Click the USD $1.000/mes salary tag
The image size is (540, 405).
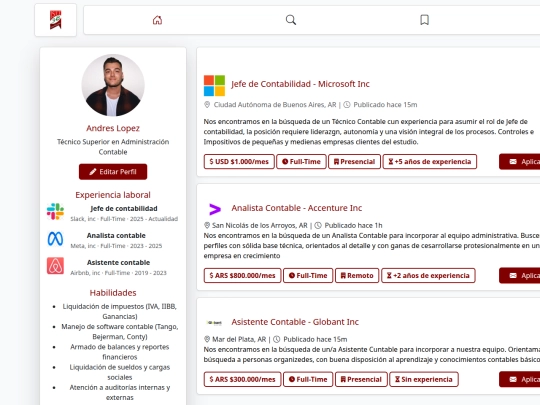pos(239,162)
